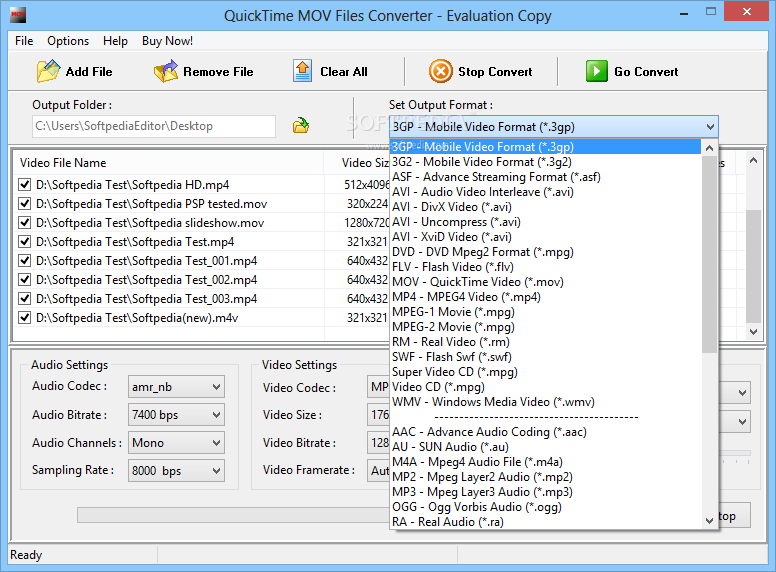The image size is (776, 572).
Task: Open the Video Codec combo box
Action: (379, 387)
